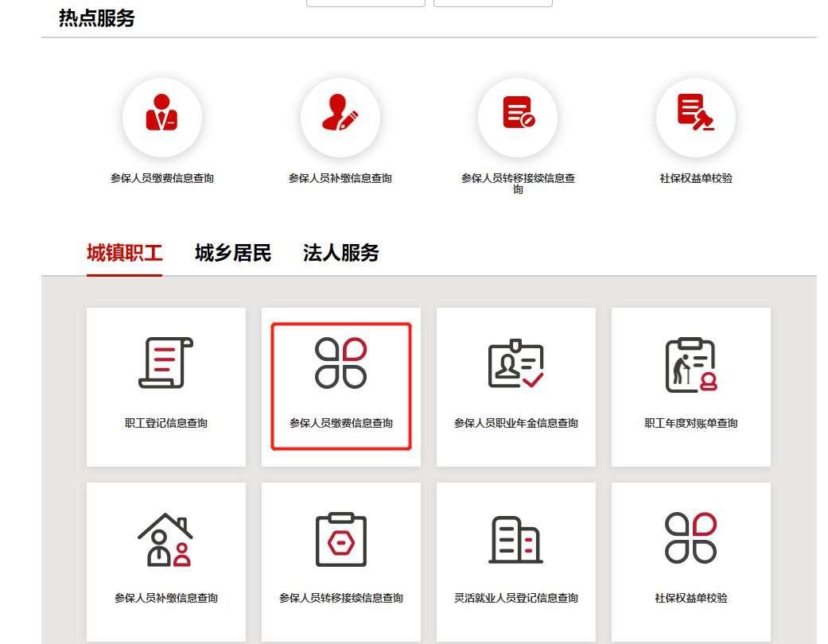Click the 职工年度对账单查询 card label
Image resolution: width=828 pixels, height=644 pixels.
[690, 423]
